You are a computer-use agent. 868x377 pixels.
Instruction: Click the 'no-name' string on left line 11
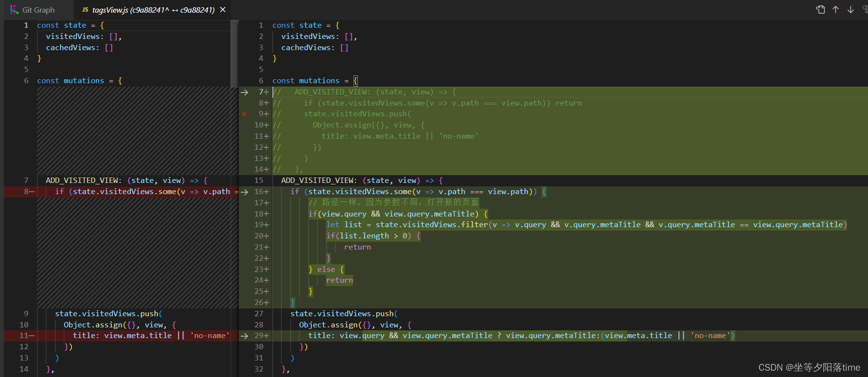[210, 336]
